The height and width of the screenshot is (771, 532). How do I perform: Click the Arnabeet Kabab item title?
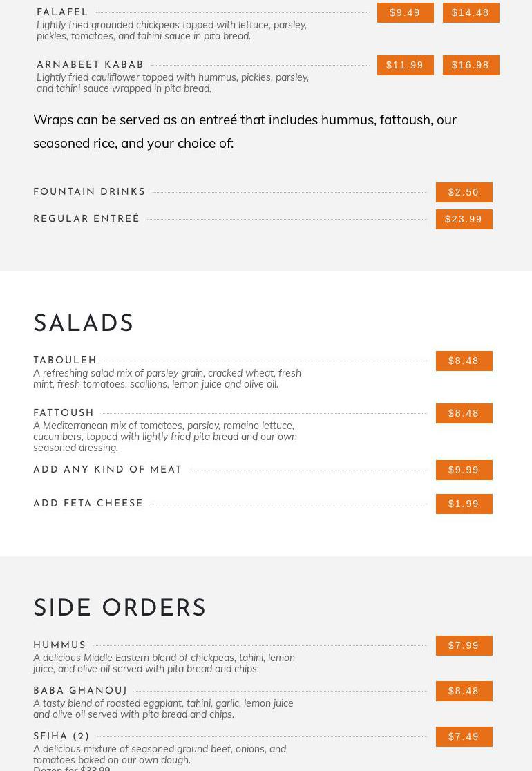91,65
